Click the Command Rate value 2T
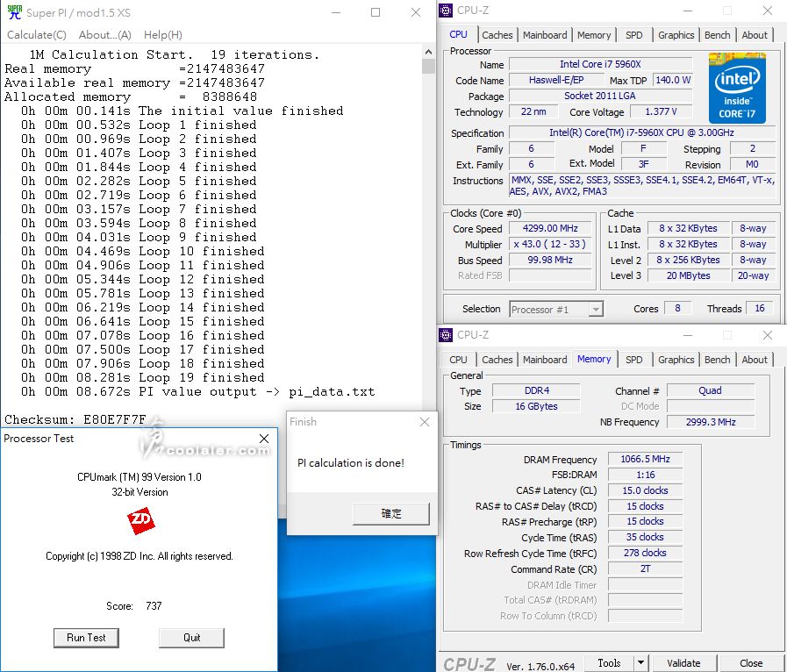This screenshot has width=787, height=672. [x=645, y=568]
